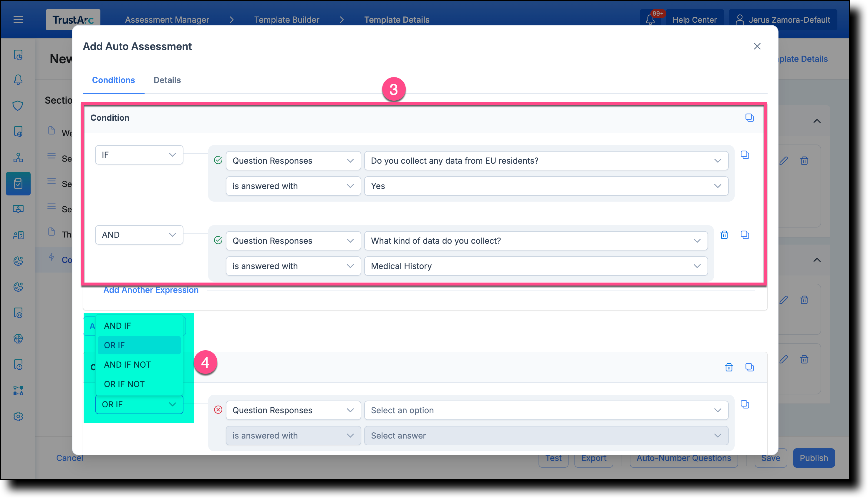Click the monitor-user icon in sidebar
The height and width of the screenshot is (498, 868).
click(18, 209)
